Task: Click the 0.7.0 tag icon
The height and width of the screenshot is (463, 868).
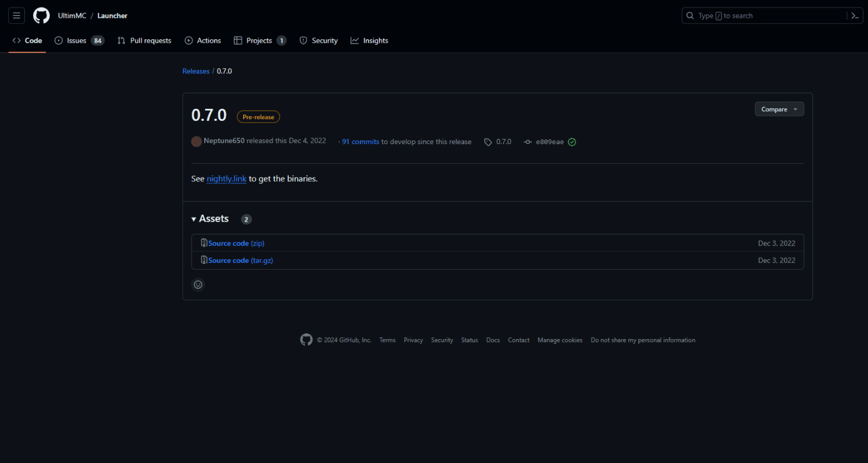Action: (488, 142)
